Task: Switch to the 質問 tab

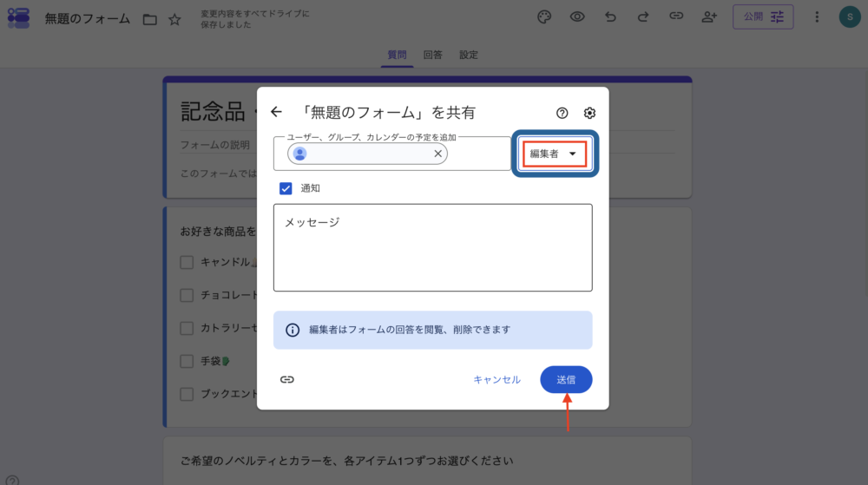Action: (397, 55)
